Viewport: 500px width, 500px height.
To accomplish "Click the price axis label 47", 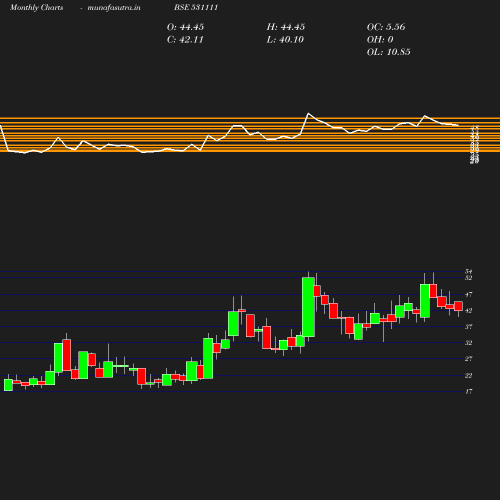I will pyautogui.click(x=469, y=295).
